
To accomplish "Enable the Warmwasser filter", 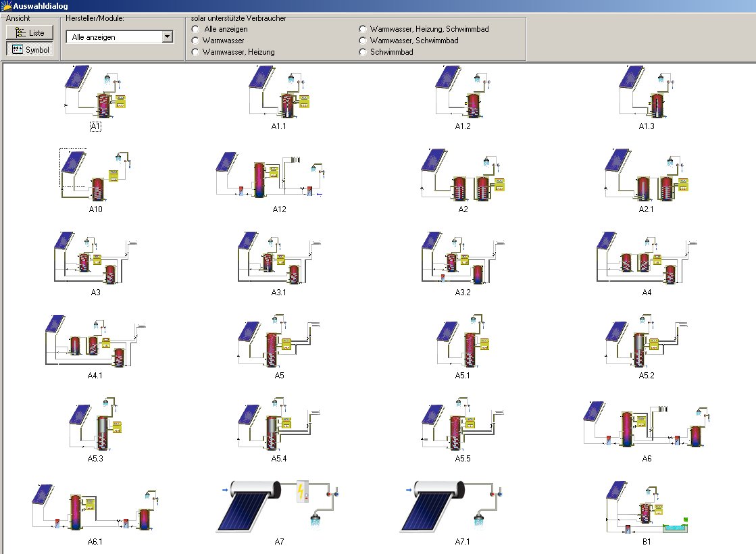I will tap(195, 40).
